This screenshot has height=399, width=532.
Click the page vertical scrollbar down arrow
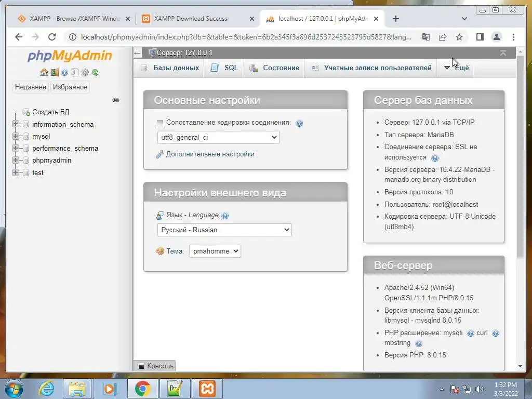(520, 366)
